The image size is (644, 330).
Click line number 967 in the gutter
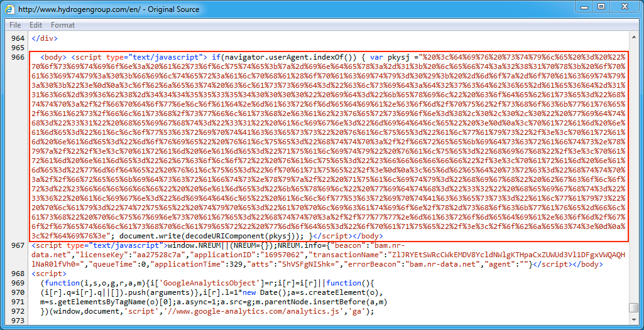(x=16, y=245)
